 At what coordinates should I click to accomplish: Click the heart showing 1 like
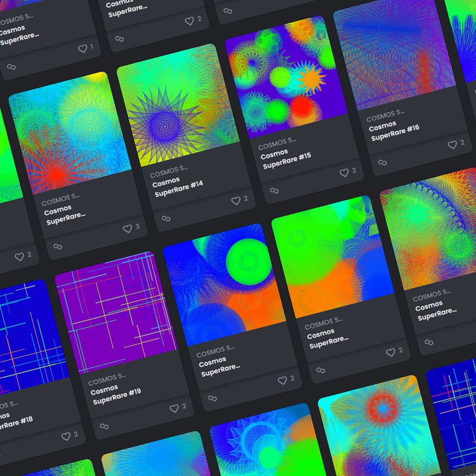(x=82, y=48)
